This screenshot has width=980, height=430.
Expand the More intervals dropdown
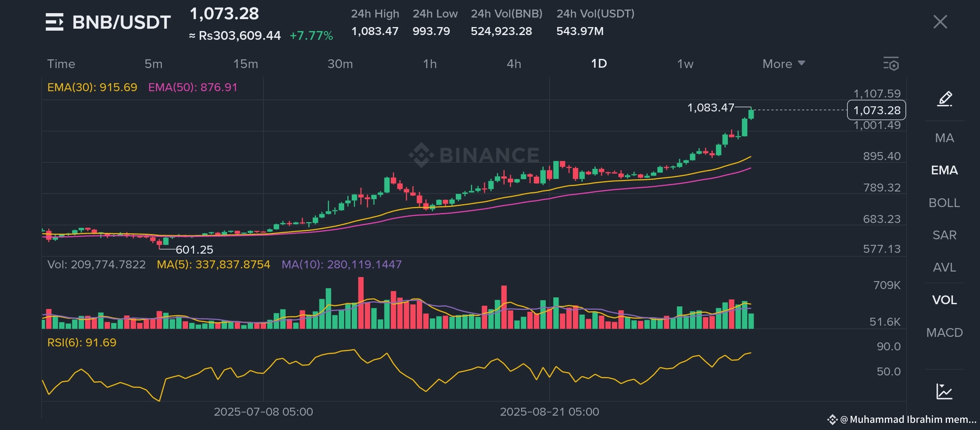pos(784,64)
